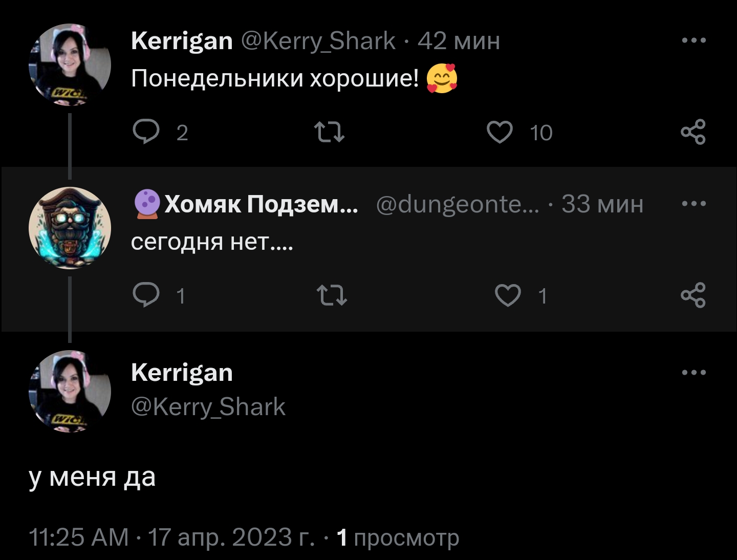Share the 'Понедельники хорошие!' tweet
Screen dimensions: 737x560
(x=693, y=132)
